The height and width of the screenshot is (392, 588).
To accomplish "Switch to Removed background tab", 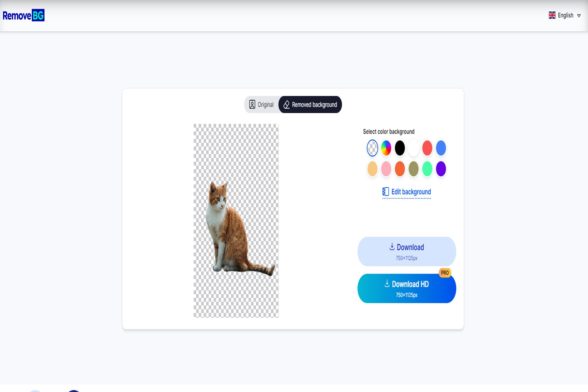I will [x=310, y=105].
